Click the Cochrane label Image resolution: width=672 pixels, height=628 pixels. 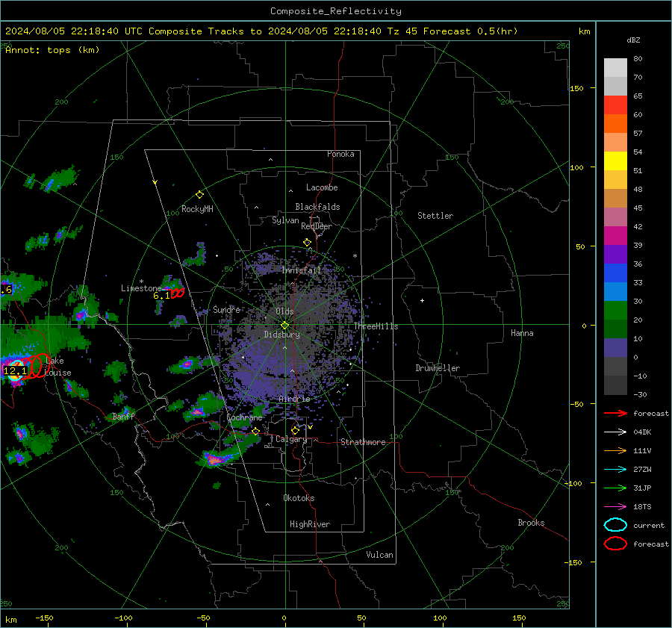244,417
